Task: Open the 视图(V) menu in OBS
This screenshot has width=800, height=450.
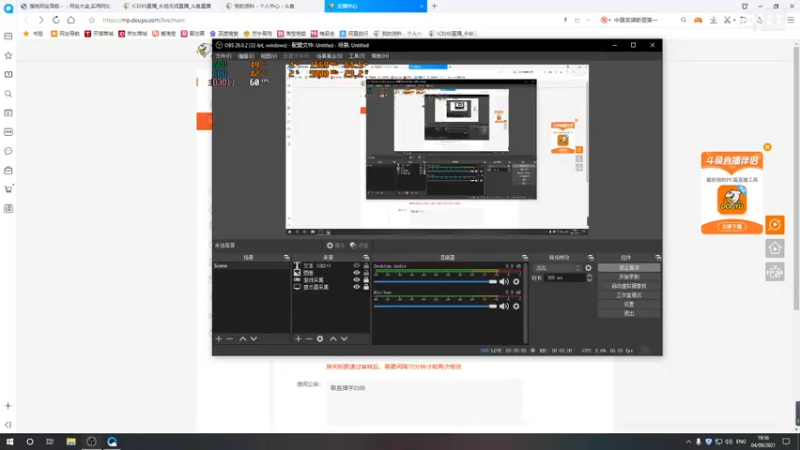Action: point(269,56)
